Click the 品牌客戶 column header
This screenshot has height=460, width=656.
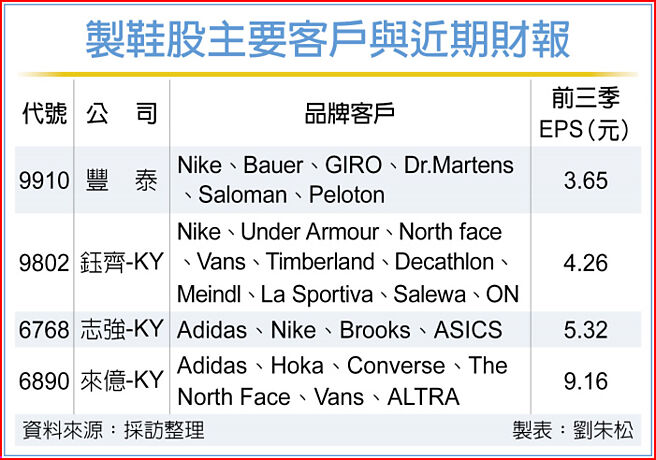pos(349,114)
